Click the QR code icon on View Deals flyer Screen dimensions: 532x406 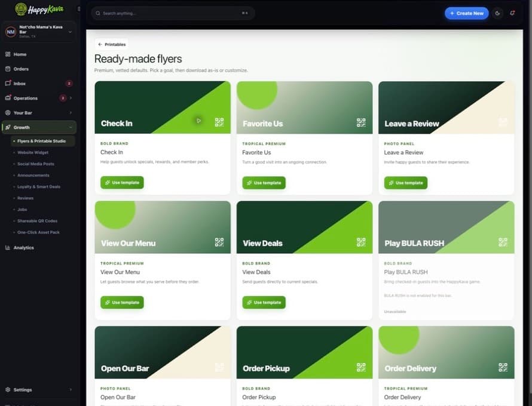click(x=361, y=242)
